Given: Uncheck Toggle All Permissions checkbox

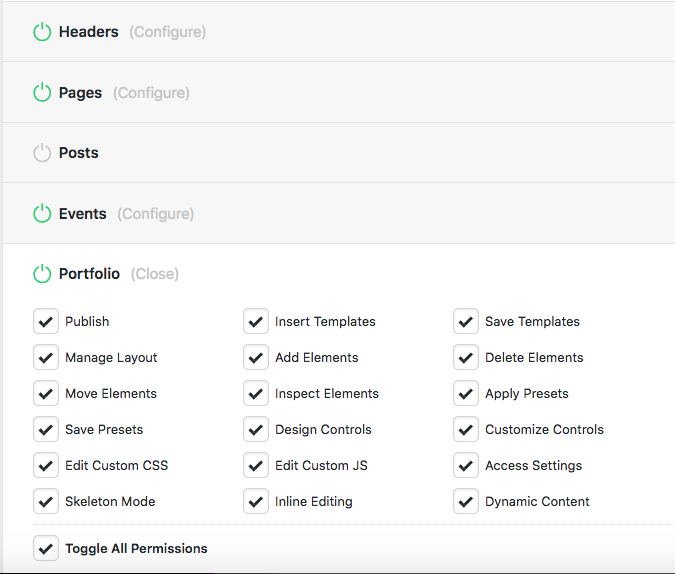Looking at the screenshot, I should tap(46, 548).
